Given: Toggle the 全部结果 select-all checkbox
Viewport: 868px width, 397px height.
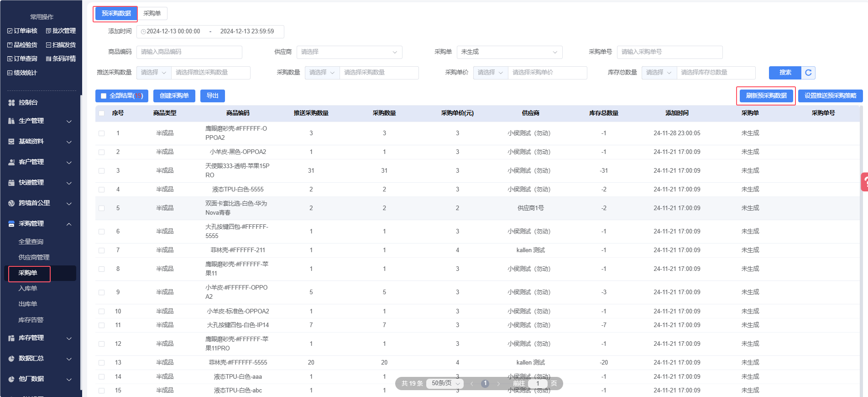Looking at the screenshot, I should pyautogui.click(x=104, y=96).
